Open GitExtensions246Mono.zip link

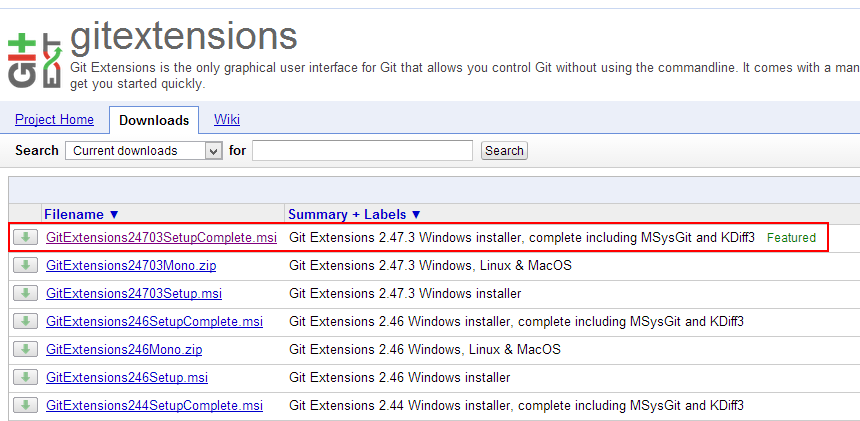click(124, 349)
